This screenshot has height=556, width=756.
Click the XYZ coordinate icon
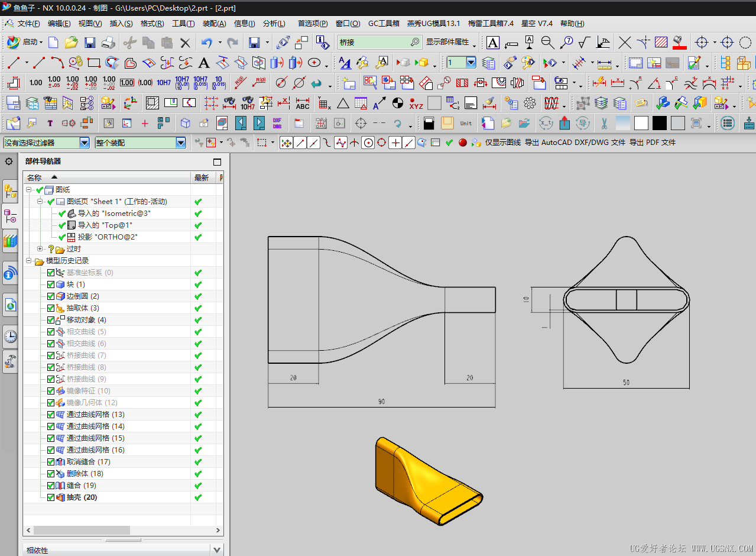pos(416,104)
